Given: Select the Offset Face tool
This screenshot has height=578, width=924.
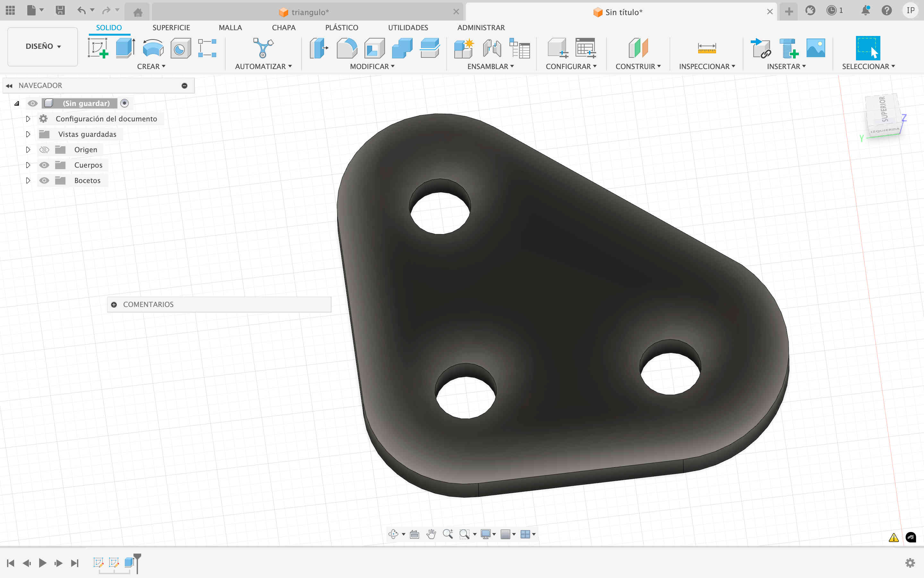Looking at the screenshot, I should (430, 48).
